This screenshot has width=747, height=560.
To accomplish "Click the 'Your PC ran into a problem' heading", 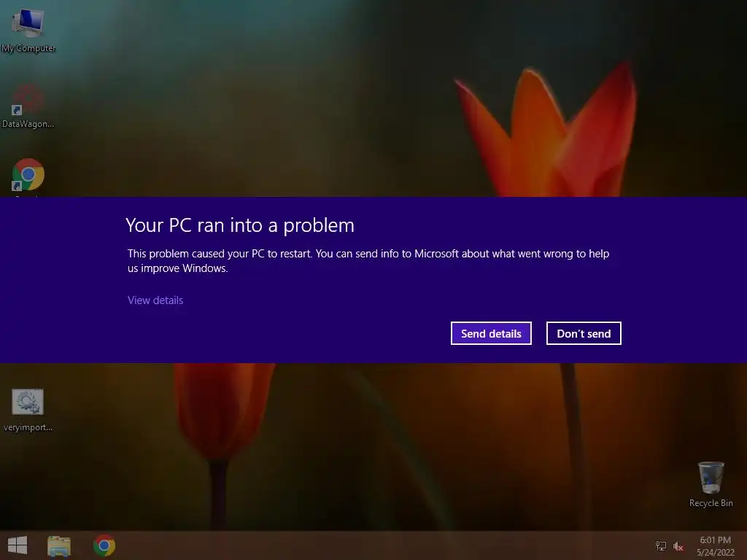I will click(x=240, y=225).
